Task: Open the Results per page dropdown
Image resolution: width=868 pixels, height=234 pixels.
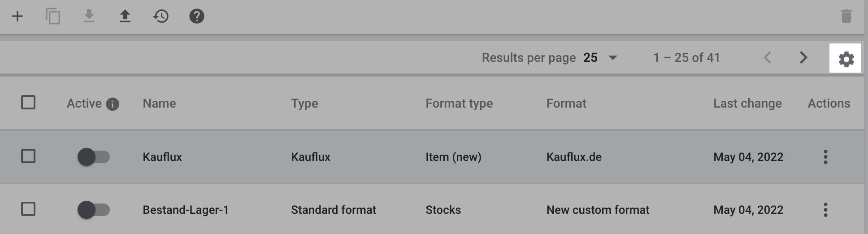Action: [x=612, y=58]
